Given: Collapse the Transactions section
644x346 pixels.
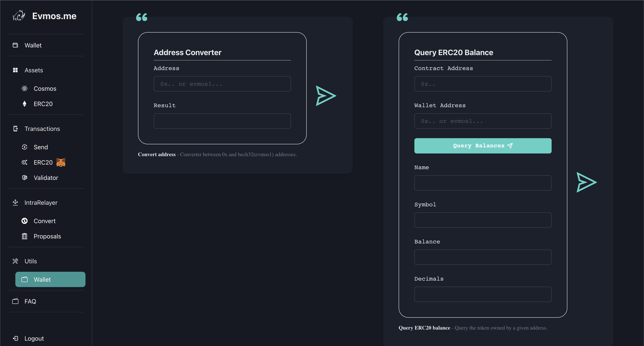Looking at the screenshot, I should 42,129.
